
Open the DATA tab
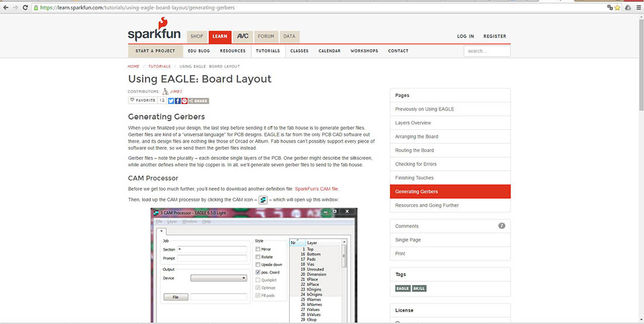[x=289, y=36]
